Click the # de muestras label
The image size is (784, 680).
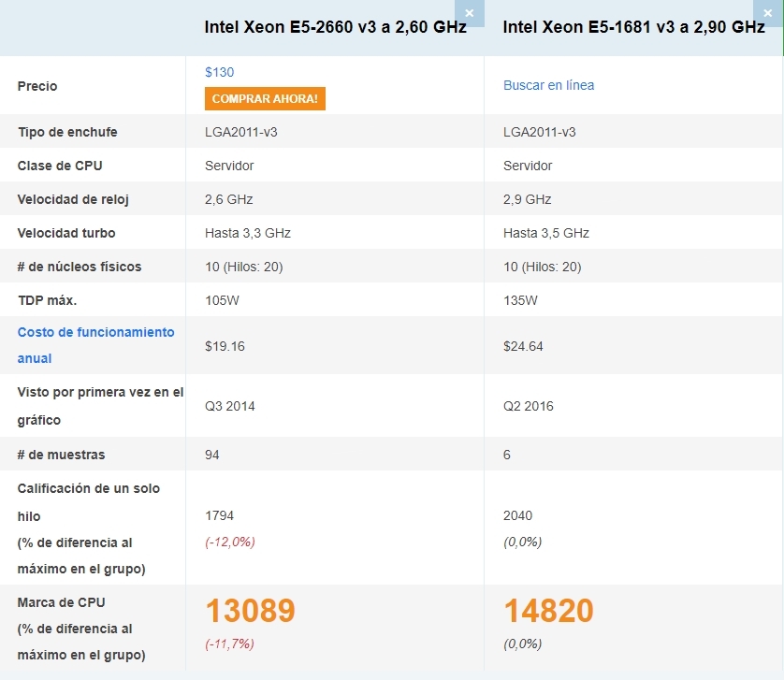pos(61,455)
